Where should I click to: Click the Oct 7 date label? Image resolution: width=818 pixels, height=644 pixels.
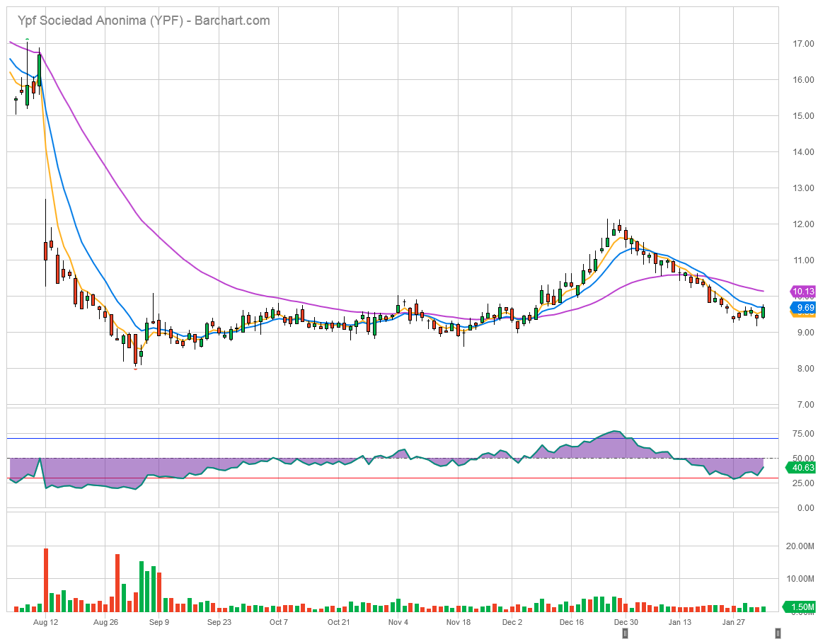pyautogui.click(x=279, y=622)
